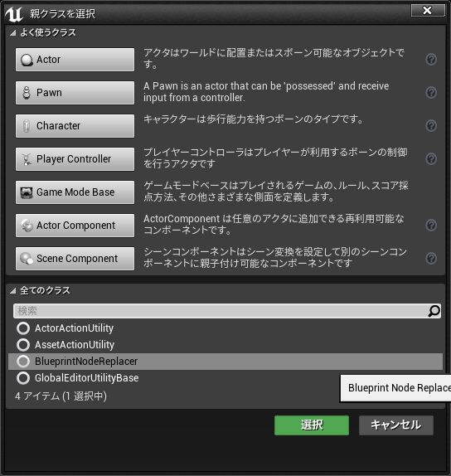Open help for the Actor class

tap(431, 59)
